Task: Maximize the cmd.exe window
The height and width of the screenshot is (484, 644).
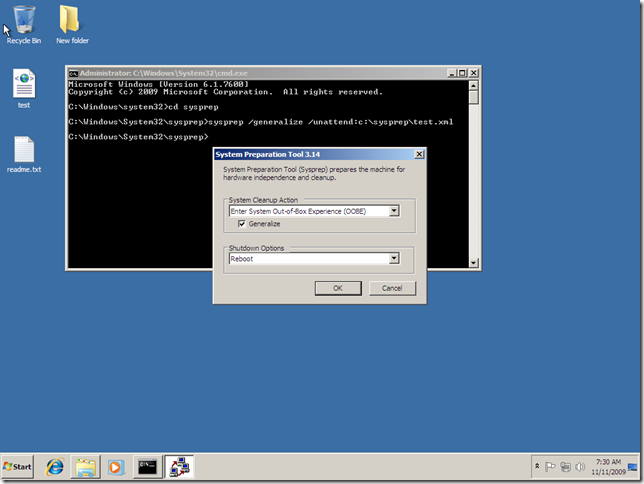Action: tap(462, 73)
